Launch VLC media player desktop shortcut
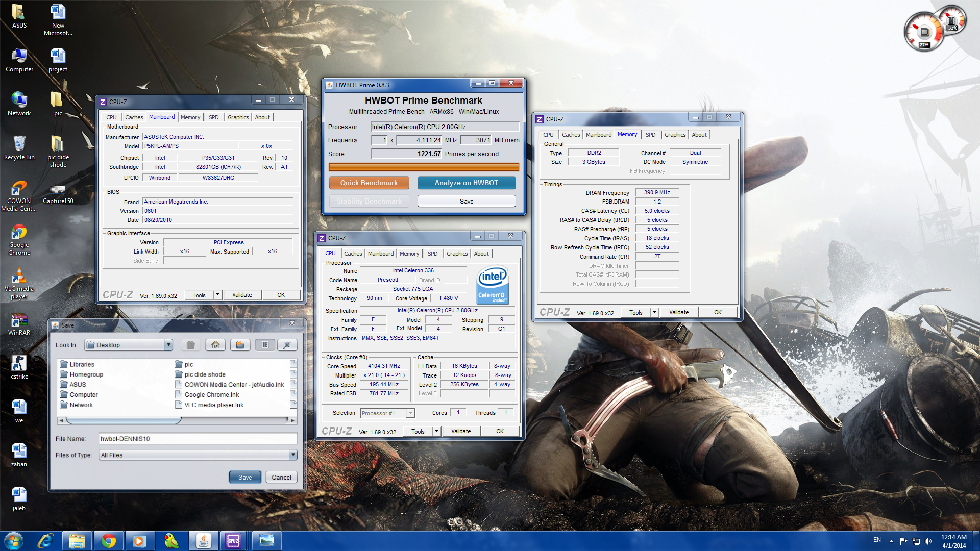The image size is (980, 551). coord(19,283)
